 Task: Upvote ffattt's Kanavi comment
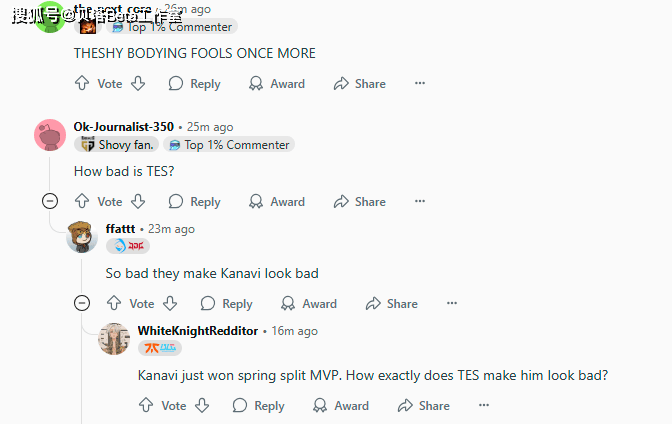pyautogui.click(x=114, y=303)
